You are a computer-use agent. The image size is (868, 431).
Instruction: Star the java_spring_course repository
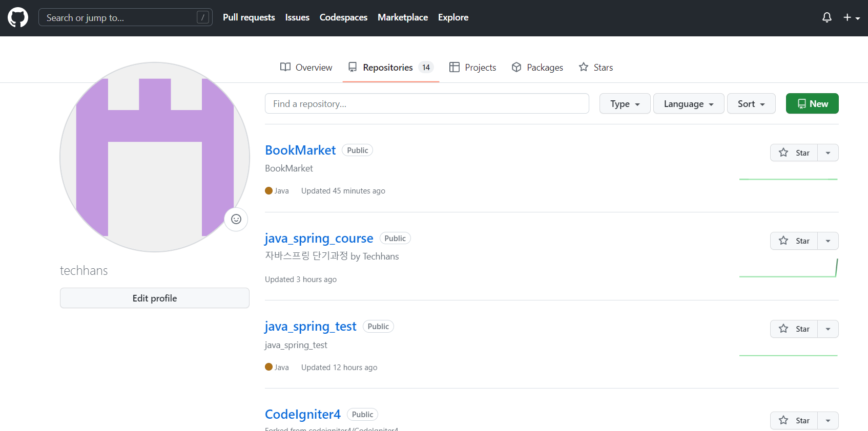pyautogui.click(x=794, y=241)
